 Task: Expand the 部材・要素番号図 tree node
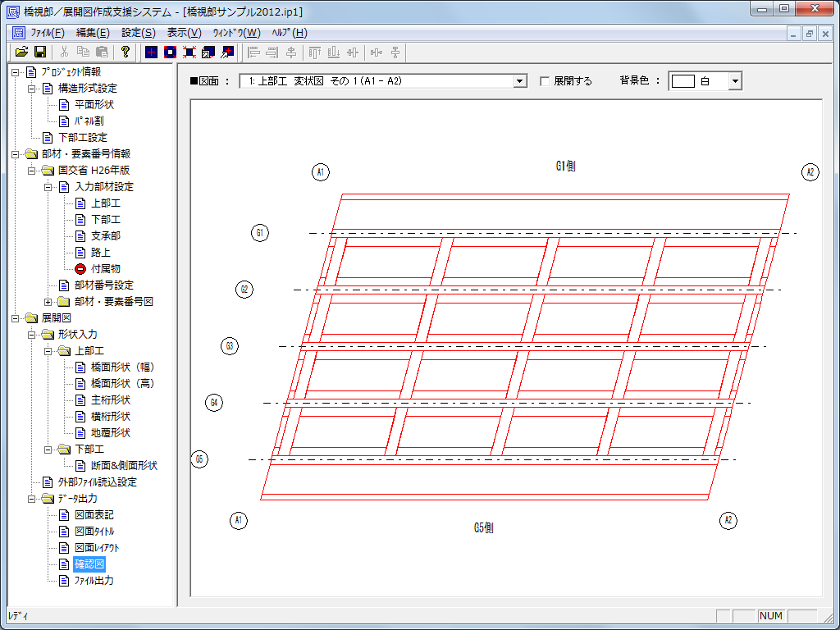pyautogui.click(x=48, y=302)
